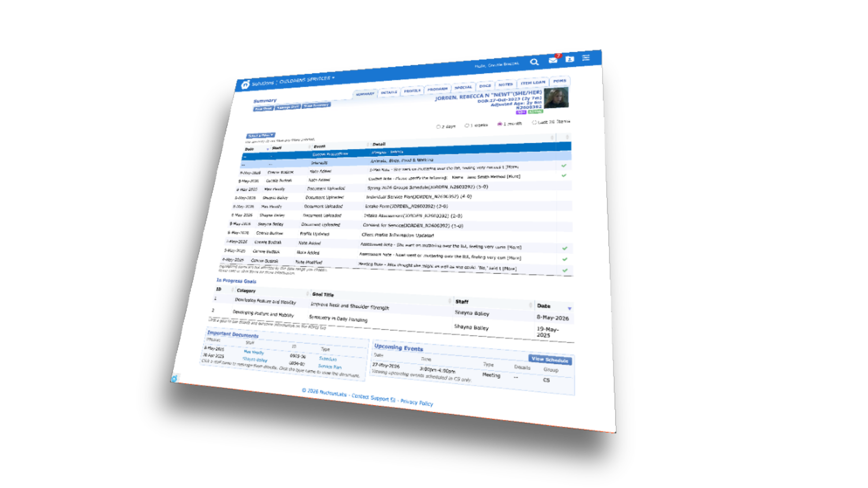Open the NucleusLabs footer link
868x488 pixels.
pos(333,393)
